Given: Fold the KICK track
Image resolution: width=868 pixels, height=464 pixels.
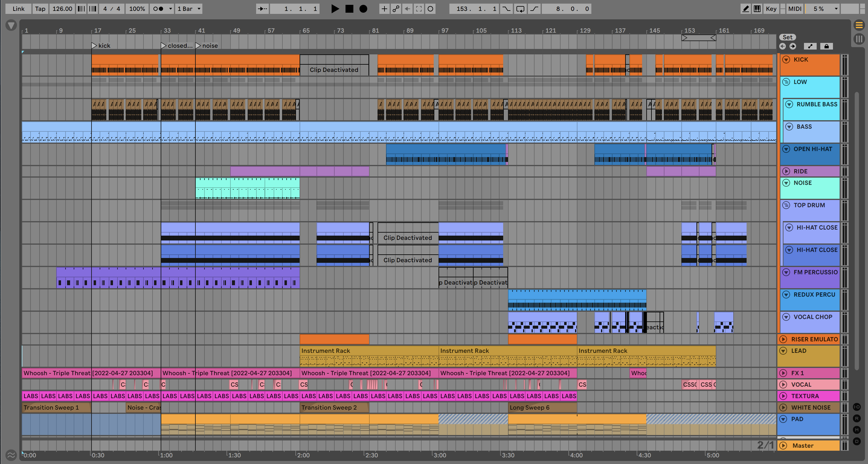Looking at the screenshot, I should pos(786,60).
